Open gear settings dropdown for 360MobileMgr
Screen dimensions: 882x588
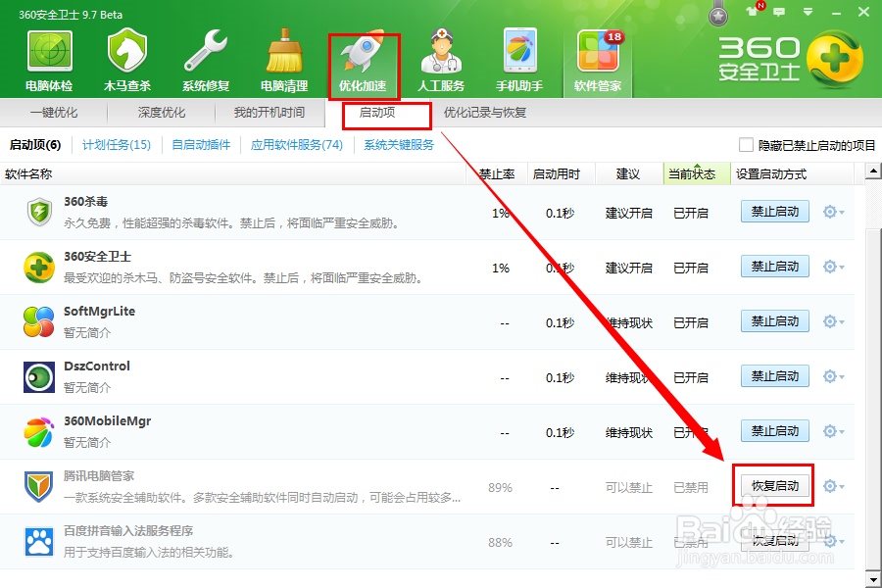point(833,431)
